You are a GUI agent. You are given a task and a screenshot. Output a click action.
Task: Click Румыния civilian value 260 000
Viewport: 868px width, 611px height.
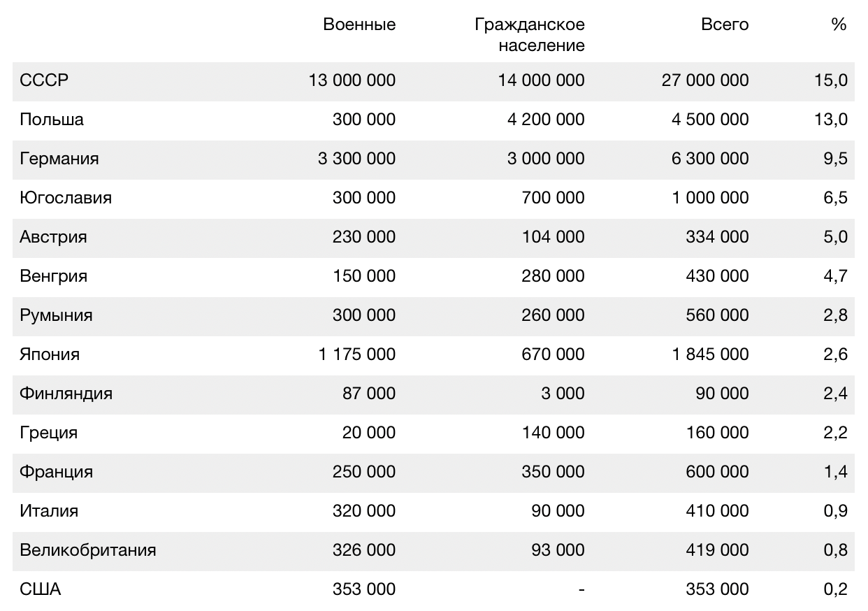553,315
